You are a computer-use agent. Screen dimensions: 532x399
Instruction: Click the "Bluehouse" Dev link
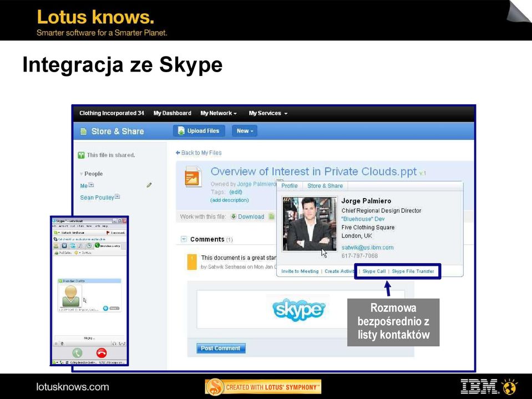[363, 219]
